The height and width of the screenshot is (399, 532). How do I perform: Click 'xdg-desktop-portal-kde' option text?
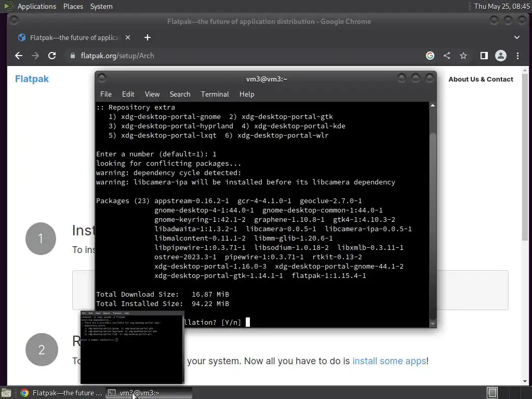300,126
